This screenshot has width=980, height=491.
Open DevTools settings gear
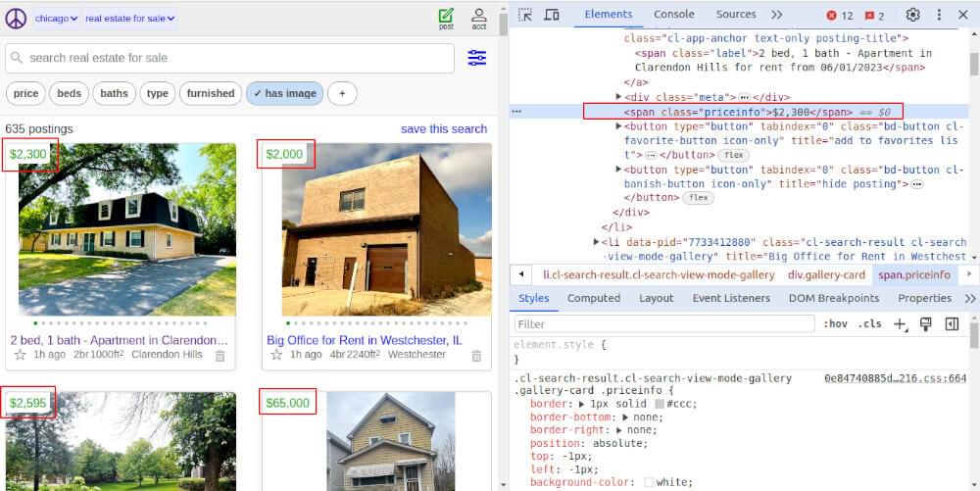pyautogui.click(x=912, y=15)
